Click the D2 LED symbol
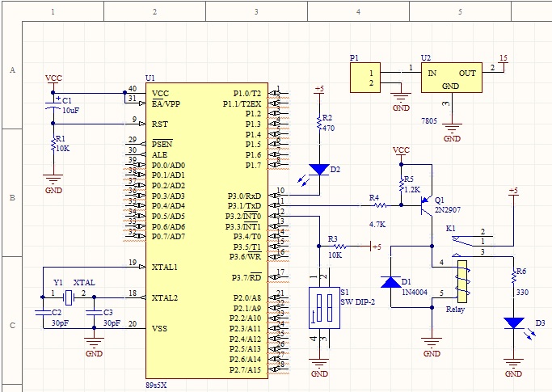The width and height of the screenshot is (552, 392). (x=320, y=170)
